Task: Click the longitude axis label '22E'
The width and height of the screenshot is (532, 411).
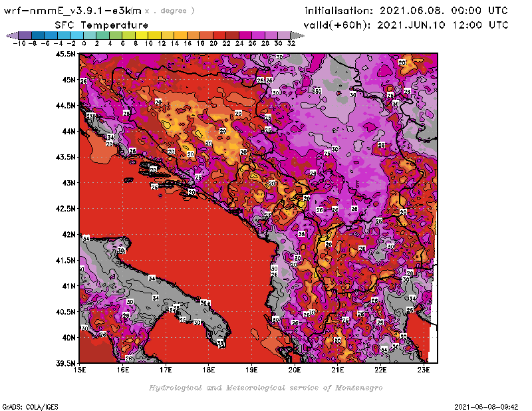Action: point(380,370)
